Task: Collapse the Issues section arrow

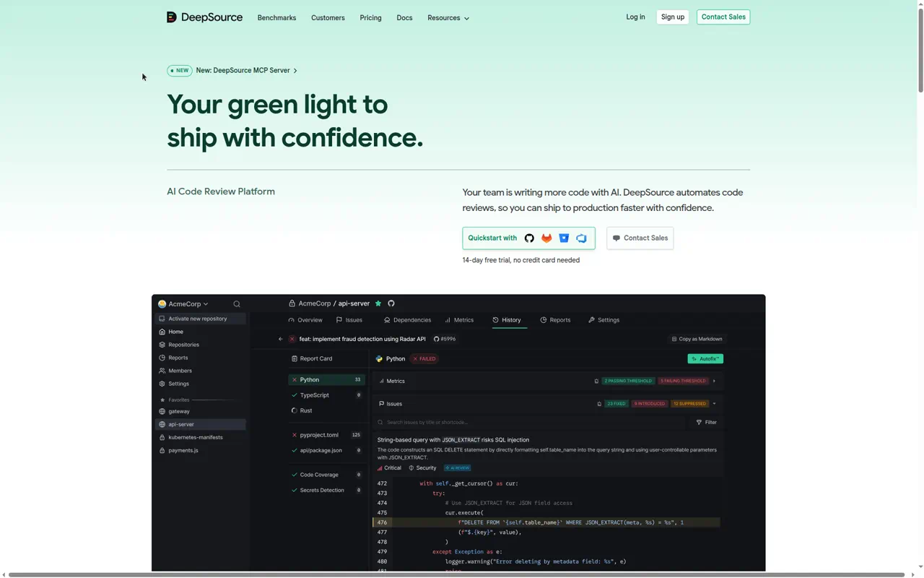Action: pyautogui.click(x=714, y=404)
